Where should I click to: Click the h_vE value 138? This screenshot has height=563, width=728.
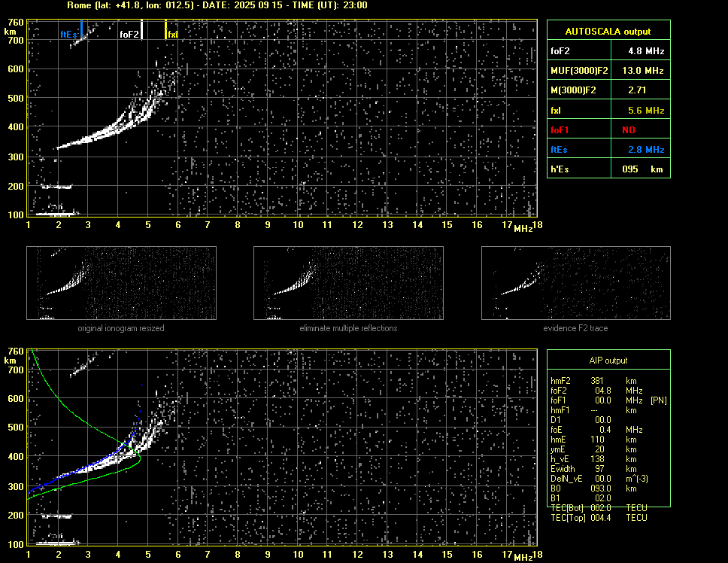point(597,459)
